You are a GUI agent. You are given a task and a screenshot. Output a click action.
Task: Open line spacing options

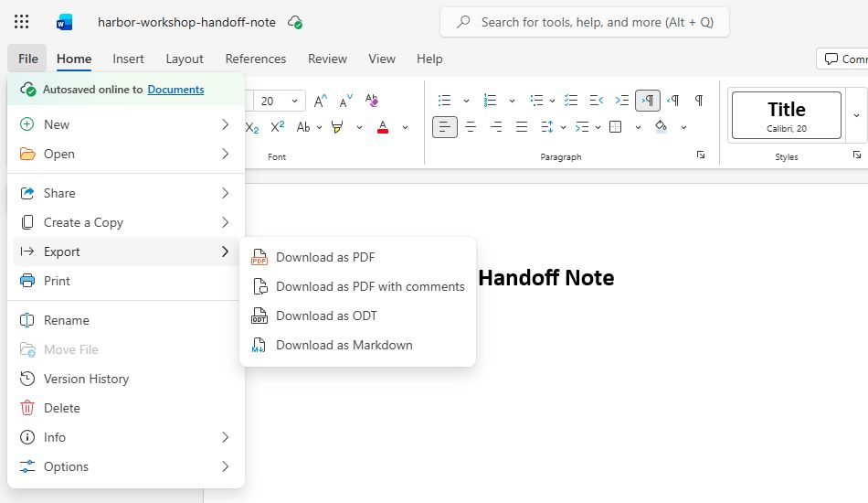547,127
